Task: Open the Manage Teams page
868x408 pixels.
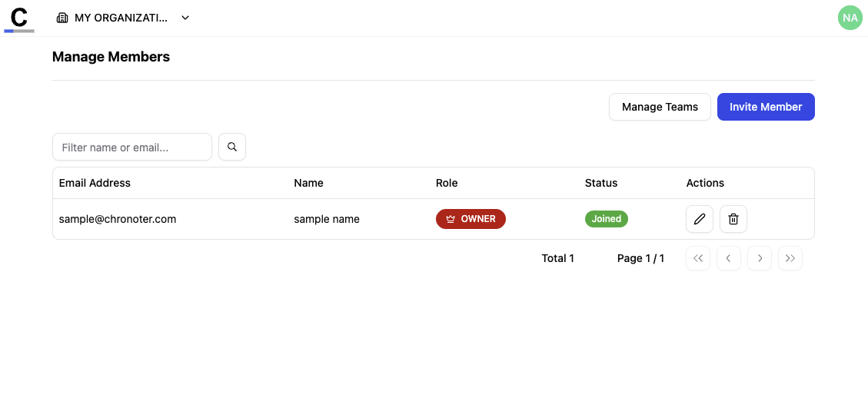Action: pos(660,107)
